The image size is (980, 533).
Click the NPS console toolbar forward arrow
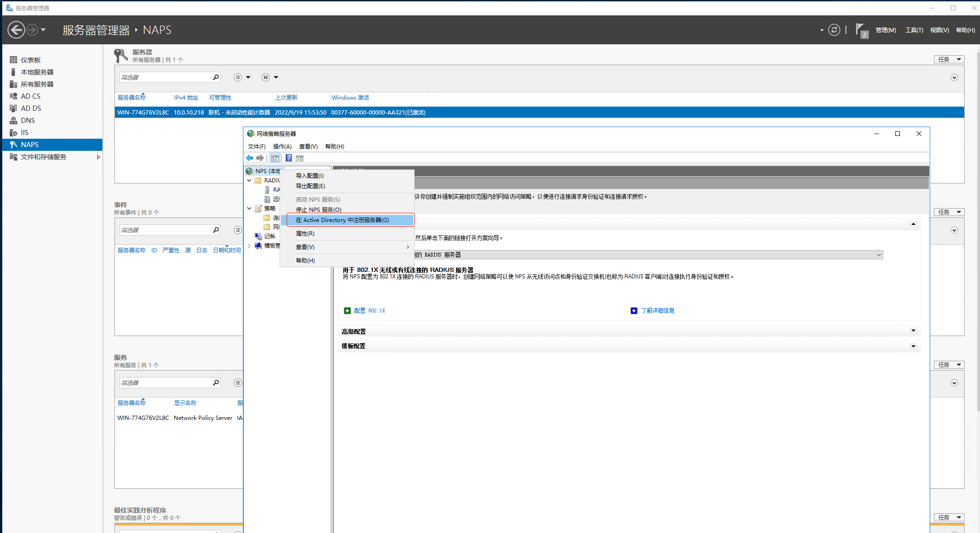(x=260, y=158)
